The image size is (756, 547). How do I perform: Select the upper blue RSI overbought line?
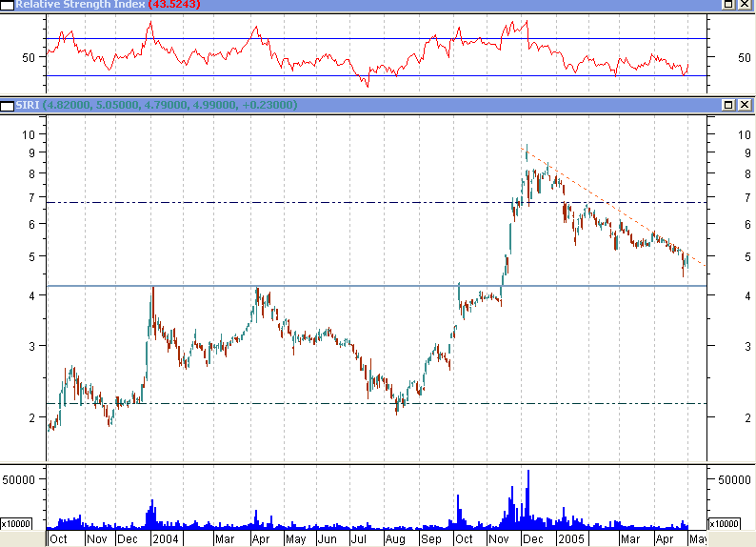376,38
